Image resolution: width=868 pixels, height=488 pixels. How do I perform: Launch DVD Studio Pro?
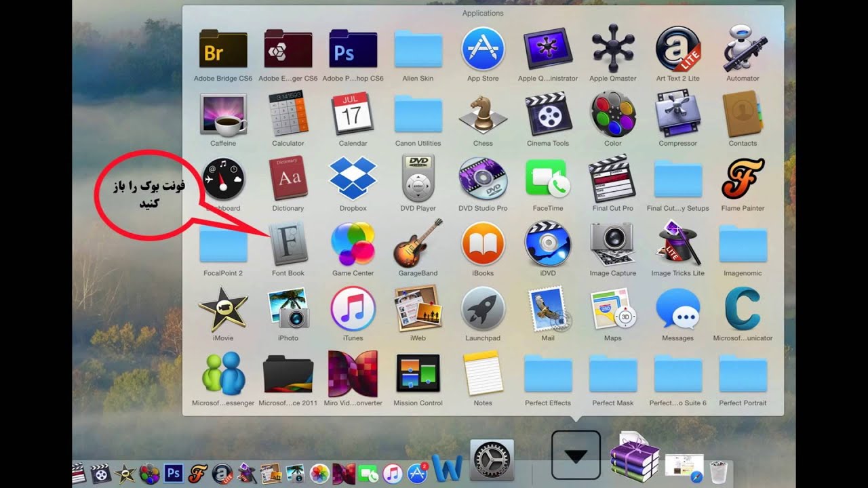click(483, 179)
